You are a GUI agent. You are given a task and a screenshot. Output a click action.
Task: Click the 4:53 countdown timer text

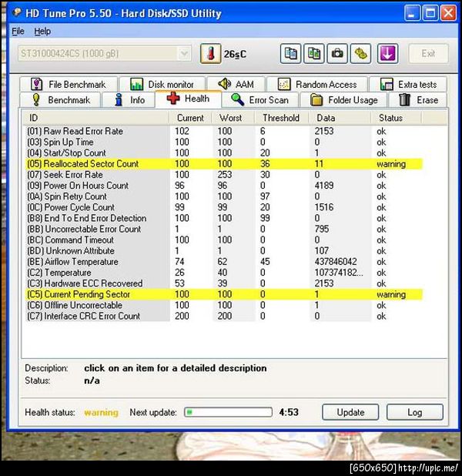coord(289,412)
